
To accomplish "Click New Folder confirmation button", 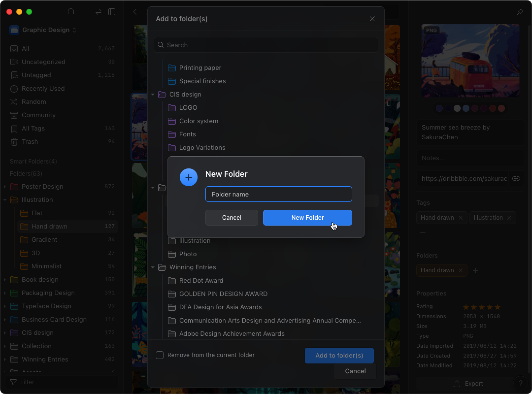I will click(308, 217).
